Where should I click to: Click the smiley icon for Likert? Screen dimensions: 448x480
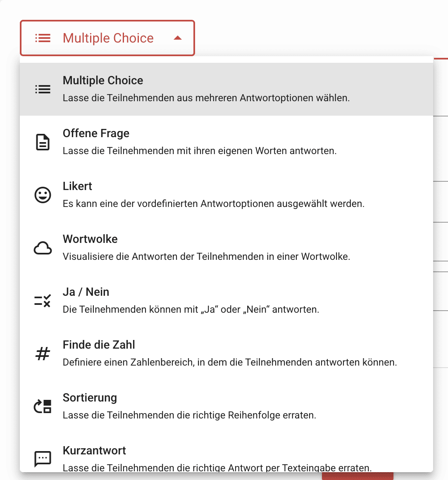pos(43,195)
